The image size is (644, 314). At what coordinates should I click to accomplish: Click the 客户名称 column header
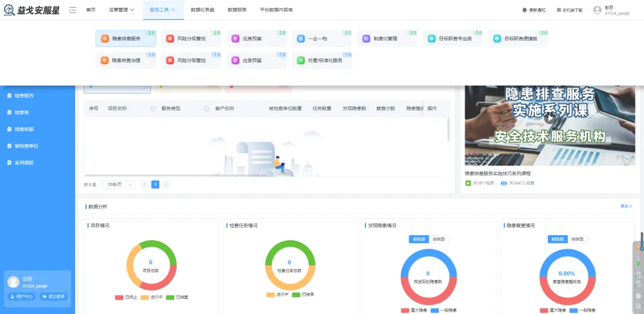click(225, 109)
